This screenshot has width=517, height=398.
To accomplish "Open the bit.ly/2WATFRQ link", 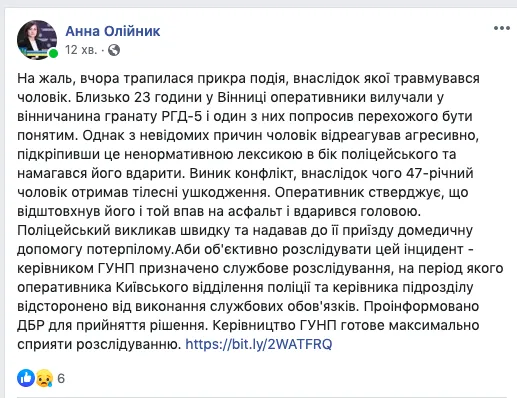I will point(259,344).
